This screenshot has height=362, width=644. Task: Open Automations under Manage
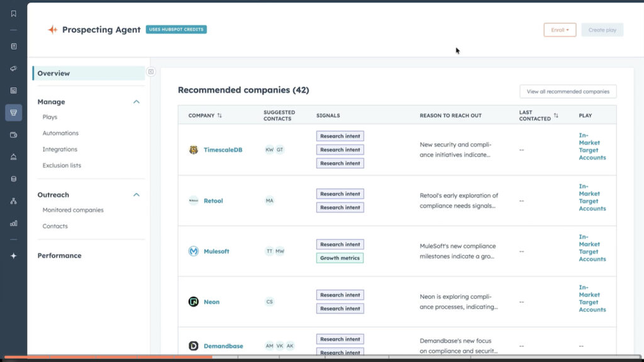click(60, 133)
